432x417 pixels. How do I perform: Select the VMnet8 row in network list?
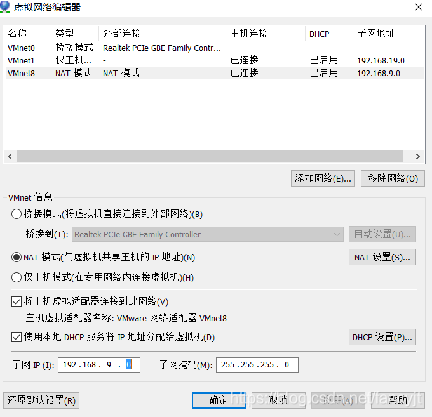point(215,73)
